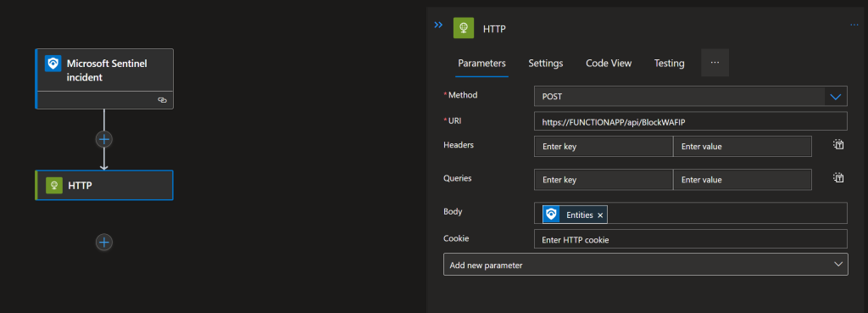Add a step between Sentinel and HTTP
Screen dimensions: 868x313
tap(104, 139)
